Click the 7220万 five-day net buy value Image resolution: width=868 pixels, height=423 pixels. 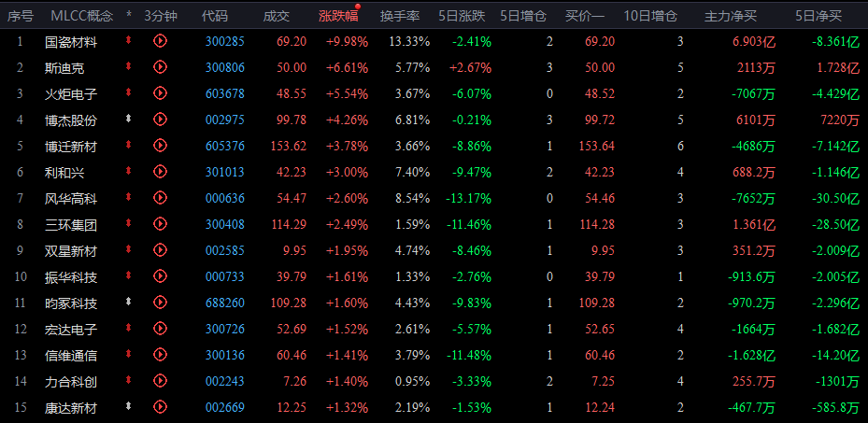(840, 120)
